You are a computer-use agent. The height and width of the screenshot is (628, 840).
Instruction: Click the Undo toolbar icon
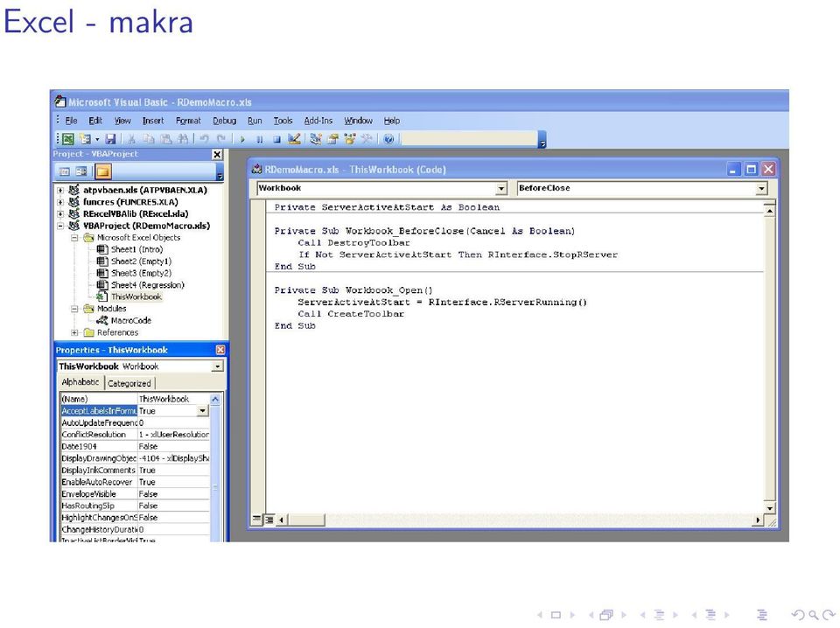pos(204,139)
